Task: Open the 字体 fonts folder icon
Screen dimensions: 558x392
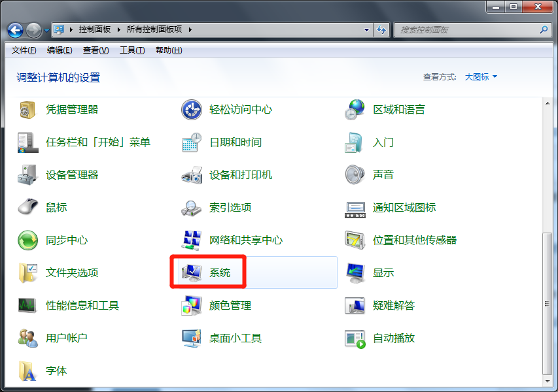Action: click(27, 371)
